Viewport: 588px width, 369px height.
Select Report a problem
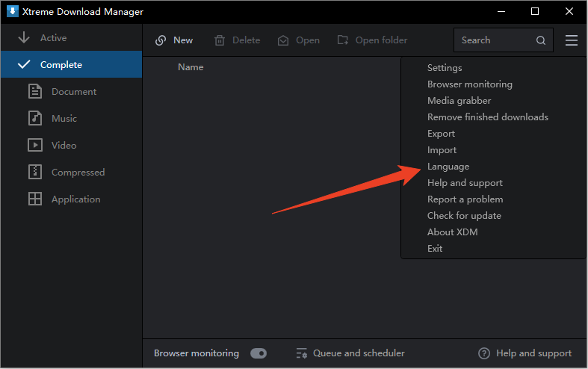[465, 199]
